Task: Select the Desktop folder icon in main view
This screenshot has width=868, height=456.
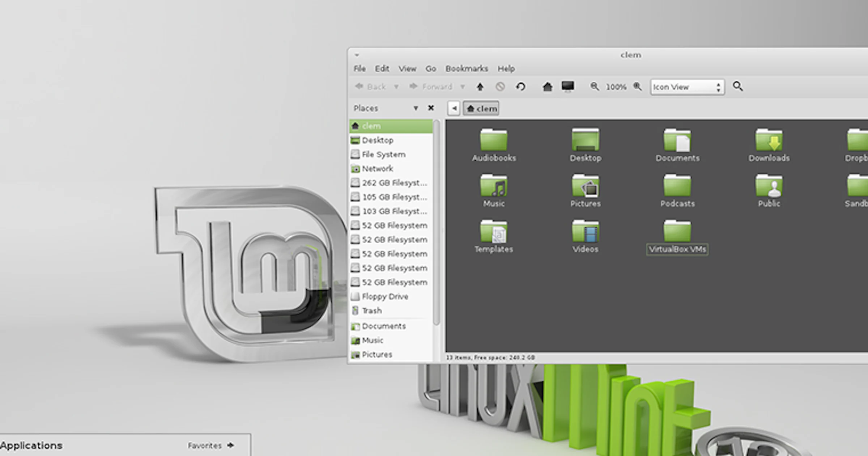Action: [585, 145]
